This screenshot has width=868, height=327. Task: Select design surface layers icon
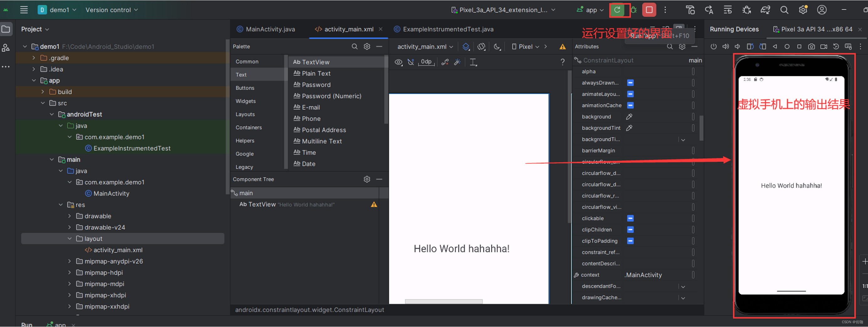(466, 46)
